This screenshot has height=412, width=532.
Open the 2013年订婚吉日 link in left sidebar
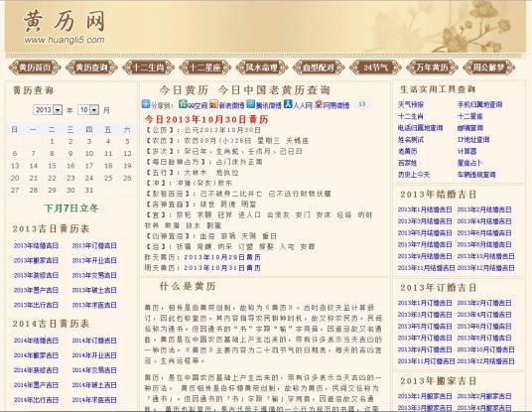[x=94, y=245]
